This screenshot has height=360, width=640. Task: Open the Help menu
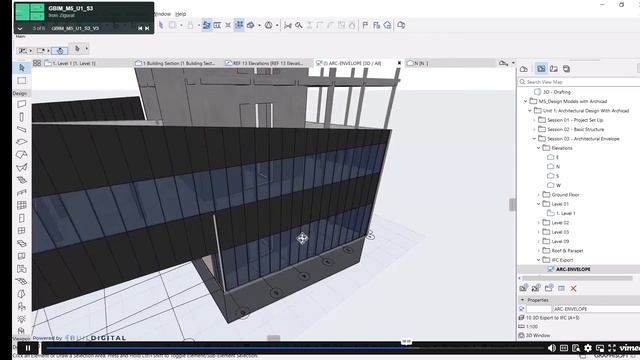point(180,14)
